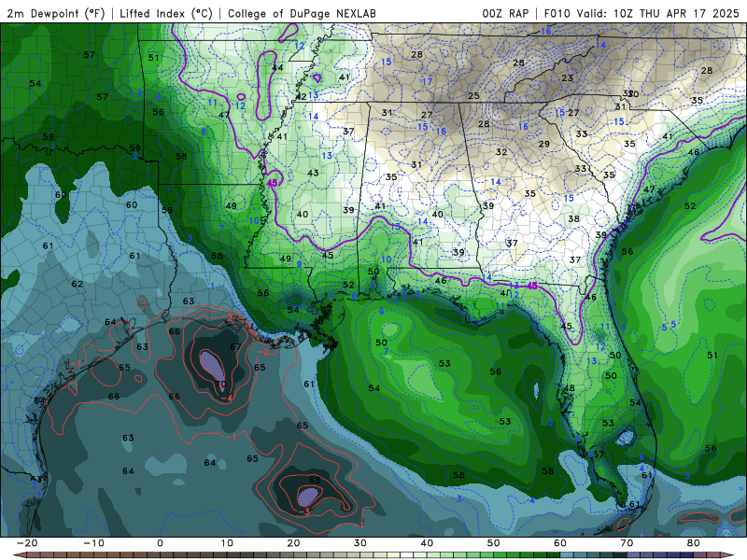Viewport: 747px width, 560px height.
Task: Click the 20 label on the color scale
Action: 293,543
